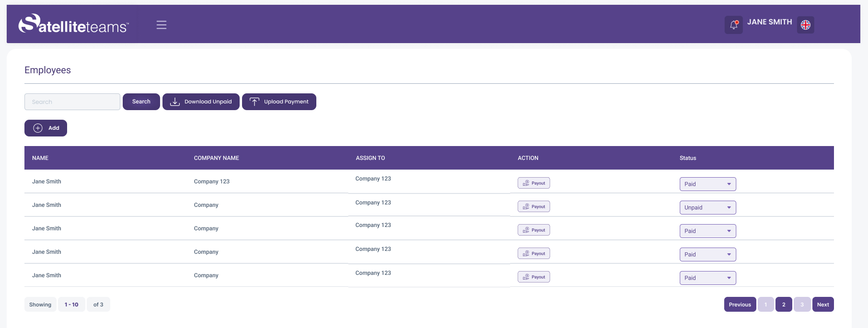868x328 pixels.
Task: Click Payout in the last row
Action: tap(533, 277)
